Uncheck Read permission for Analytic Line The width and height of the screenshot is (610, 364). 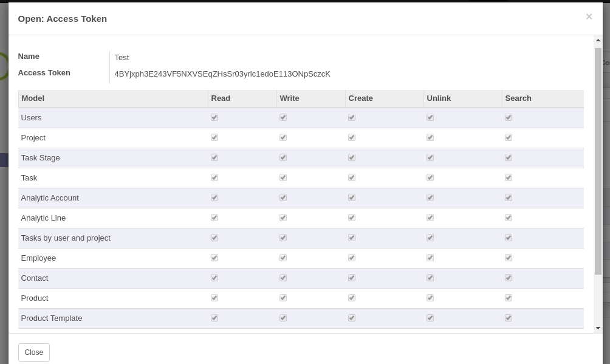(x=214, y=217)
